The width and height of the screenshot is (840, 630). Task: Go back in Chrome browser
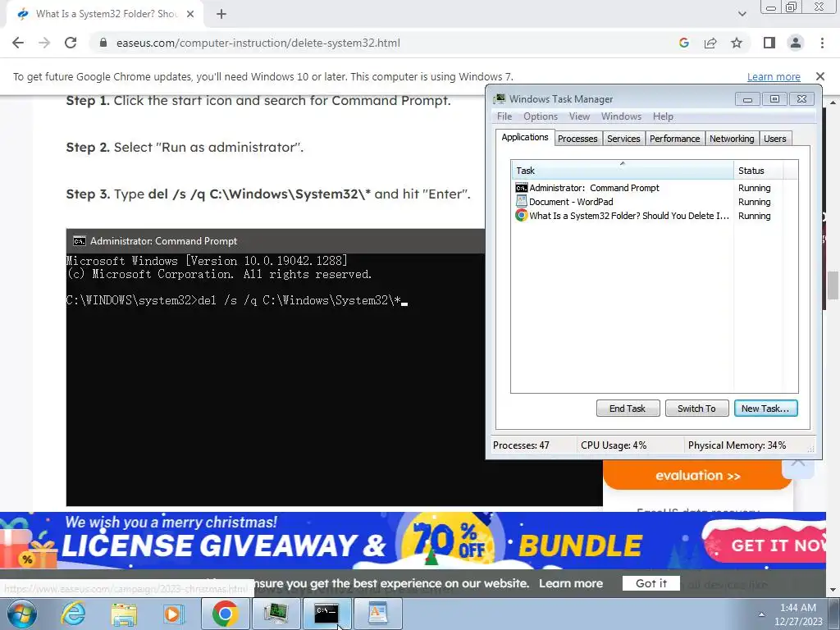[x=18, y=43]
